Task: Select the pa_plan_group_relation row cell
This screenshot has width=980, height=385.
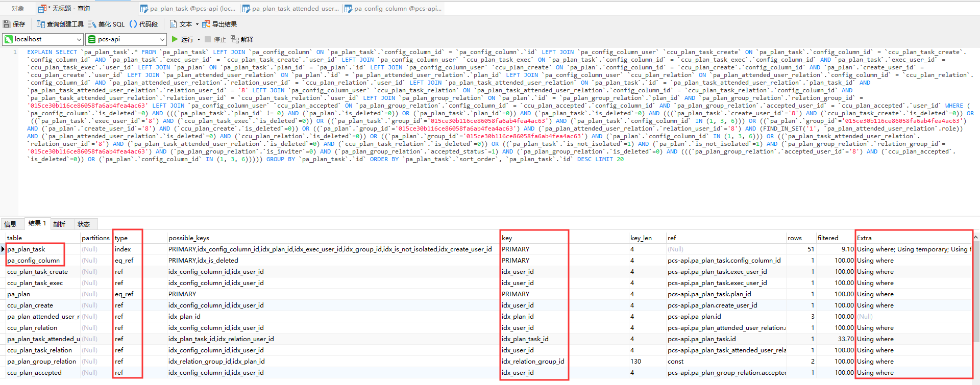Action: point(42,362)
